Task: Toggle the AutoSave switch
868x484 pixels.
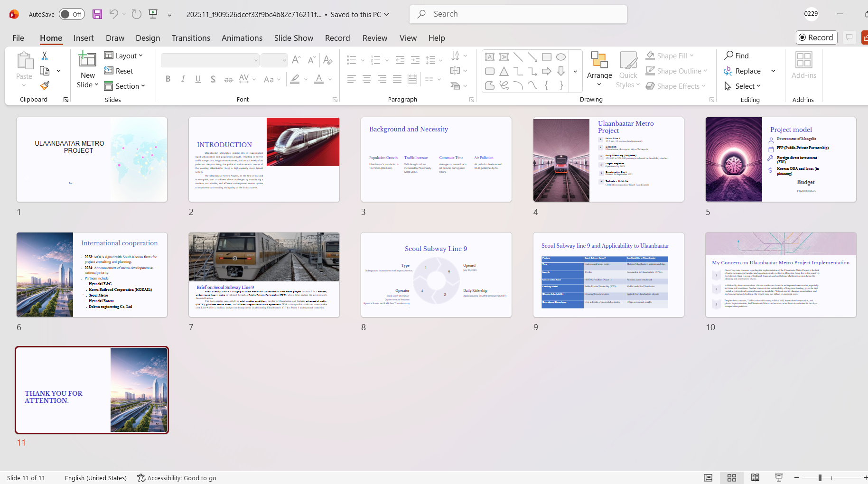Action: pos(72,14)
